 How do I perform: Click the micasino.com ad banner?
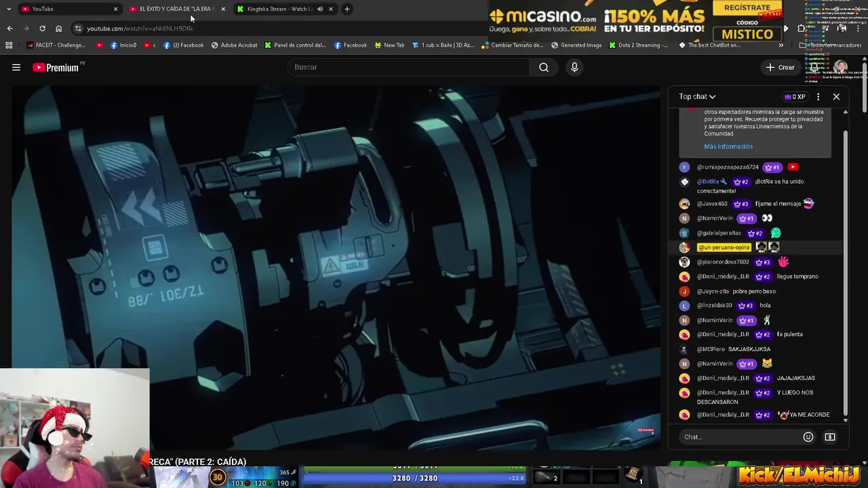(636, 20)
